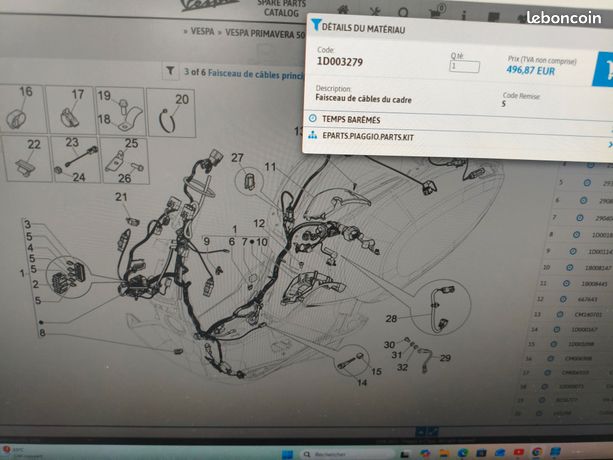Open the shopping cart icon in header
Image resolution: width=613 pixels, height=460 pixels.
436,13
